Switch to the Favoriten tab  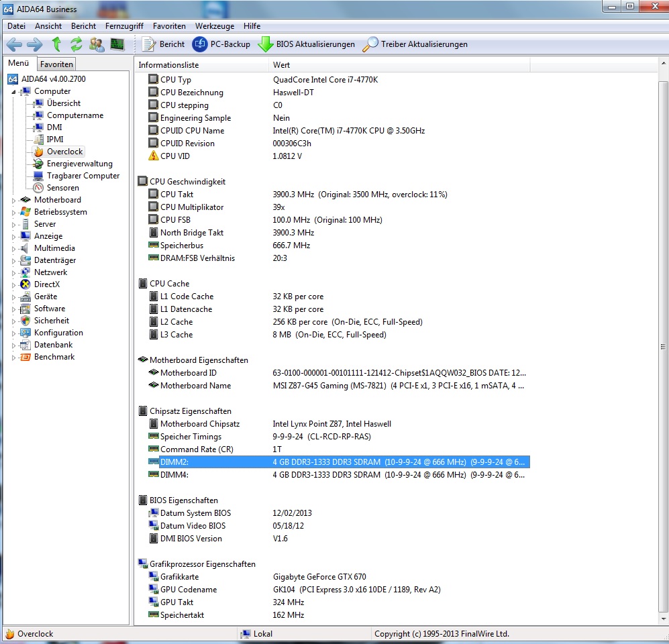[56, 64]
